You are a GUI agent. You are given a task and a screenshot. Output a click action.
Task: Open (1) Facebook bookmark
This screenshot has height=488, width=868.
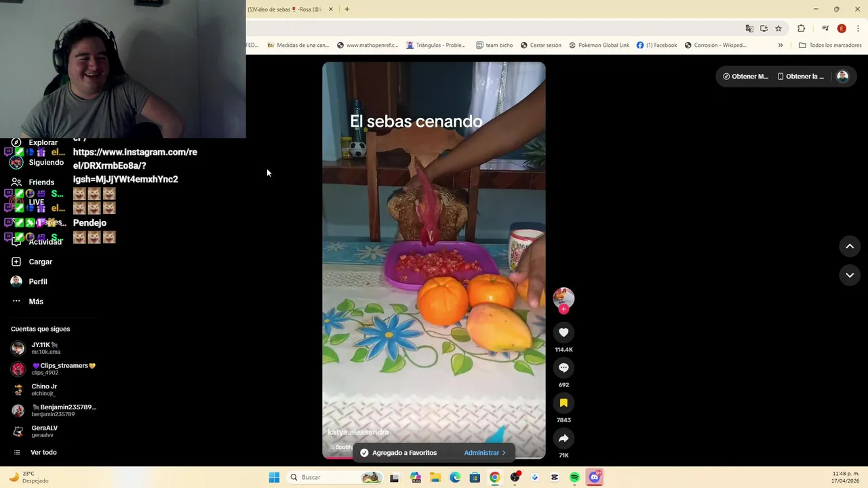[x=656, y=45]
